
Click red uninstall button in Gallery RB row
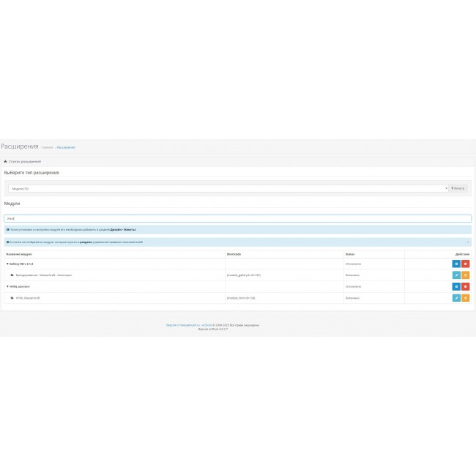[466, 264]
